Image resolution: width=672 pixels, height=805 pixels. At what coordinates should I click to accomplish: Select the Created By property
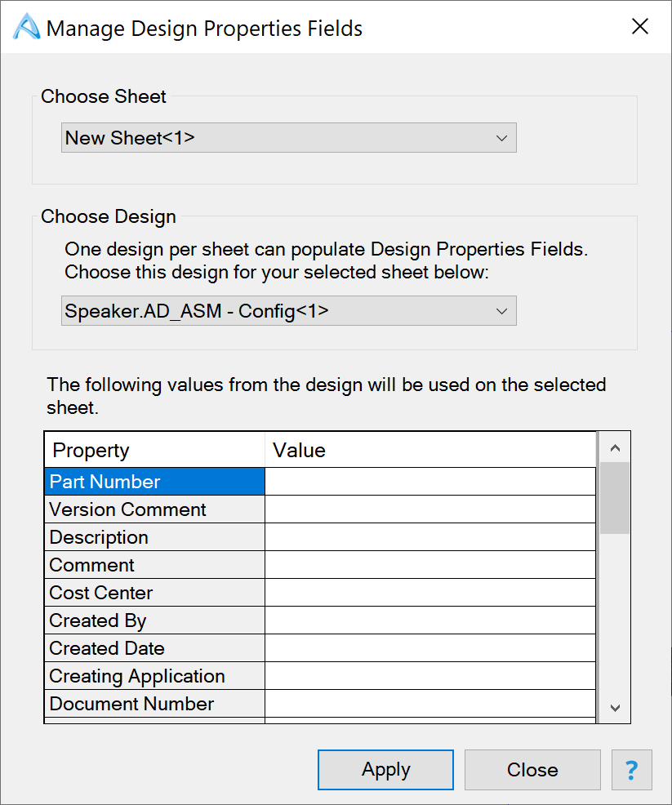click(x=154, y=620)
